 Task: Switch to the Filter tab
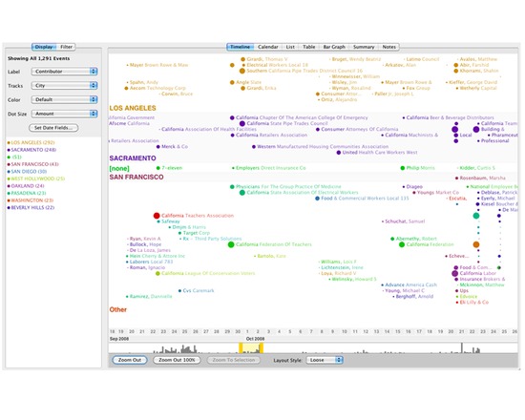click(x=66, y=47)
